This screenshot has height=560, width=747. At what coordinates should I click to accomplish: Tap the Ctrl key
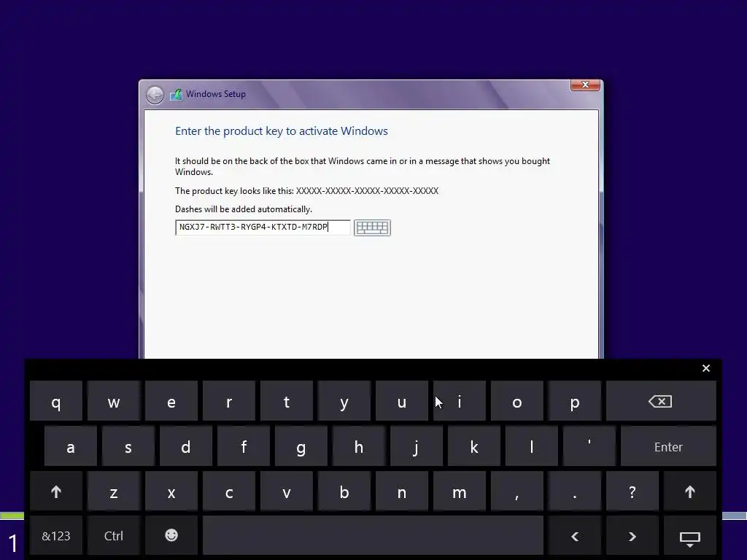click(113, 536)
